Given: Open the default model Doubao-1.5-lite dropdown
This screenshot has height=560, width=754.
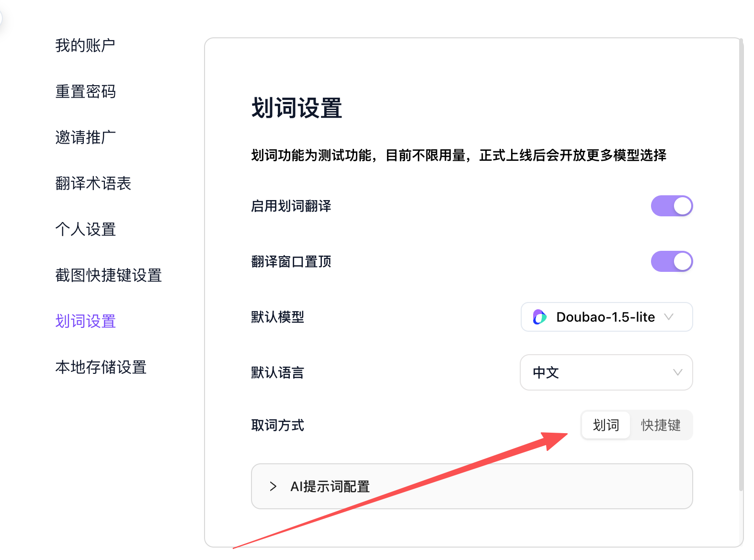Looking at the screenshot, I should pyautogui.click(x=606, y=317).
